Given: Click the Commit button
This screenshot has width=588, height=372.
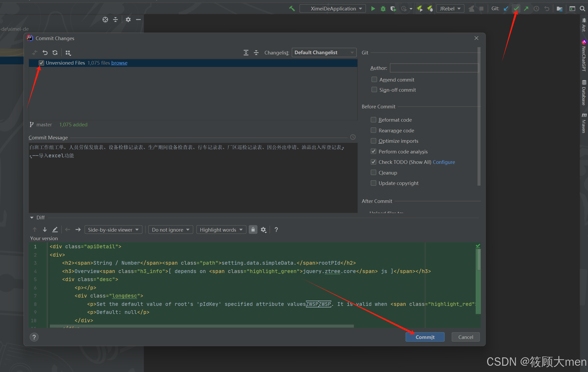Looking at the screenshot, I should pyautogui.click(x=425, y=337).
